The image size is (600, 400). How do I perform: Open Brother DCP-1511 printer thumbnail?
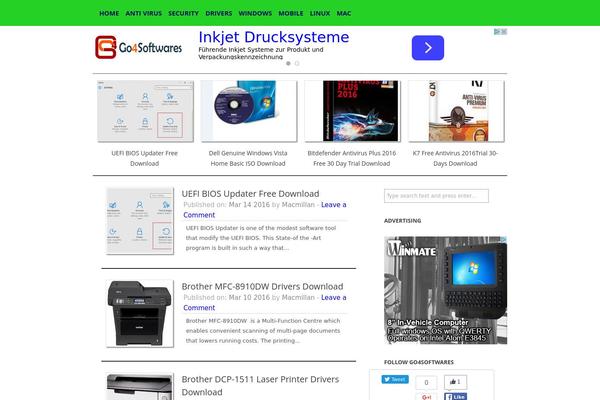point(140,387)
